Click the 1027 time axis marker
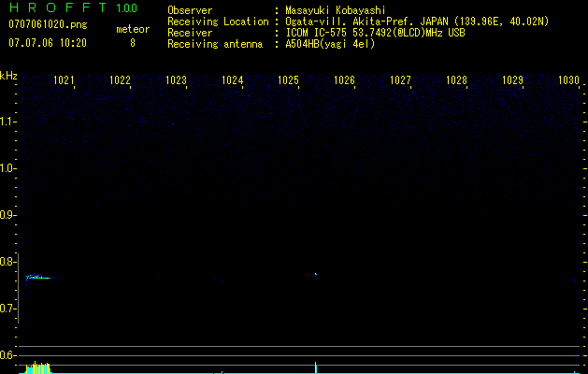Viewport: 588px width, 374px height. coord(400,80)
